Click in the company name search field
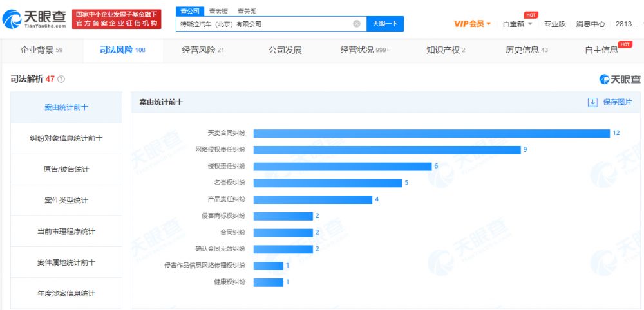The width and height of the screenshot is (644, 310). pos(264,24)
